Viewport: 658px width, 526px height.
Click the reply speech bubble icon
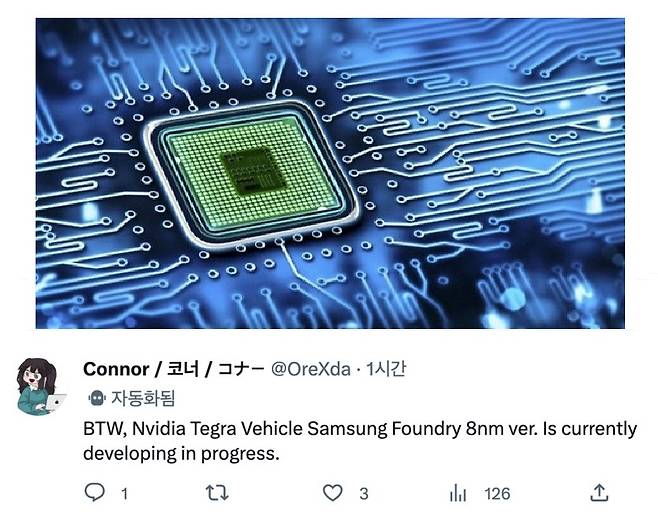(94, 492)
